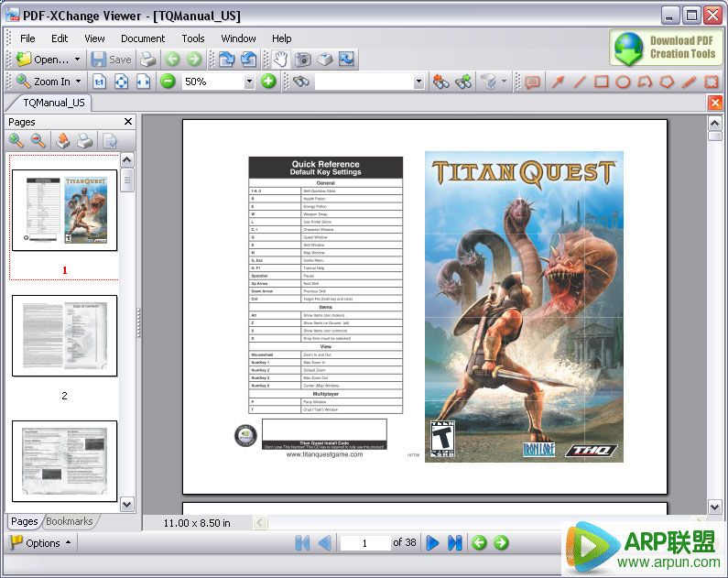The height and width of the screenshot is (578, 728).
Task: Click green forward arrow in bottom navigation
Action: (x=501, y=542)
